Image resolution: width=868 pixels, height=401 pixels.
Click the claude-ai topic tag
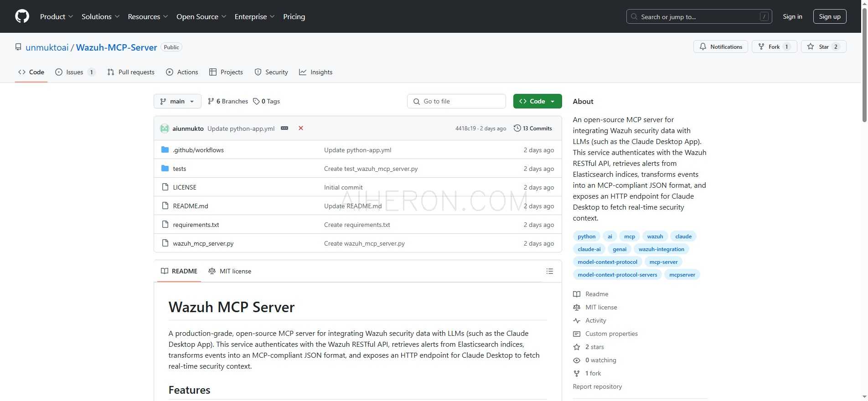[589, 249]
